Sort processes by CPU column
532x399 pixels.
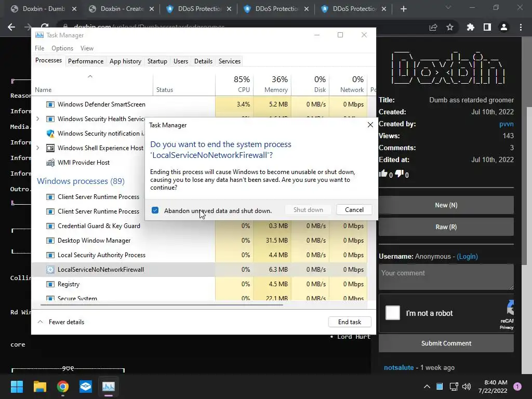(234, 84)
